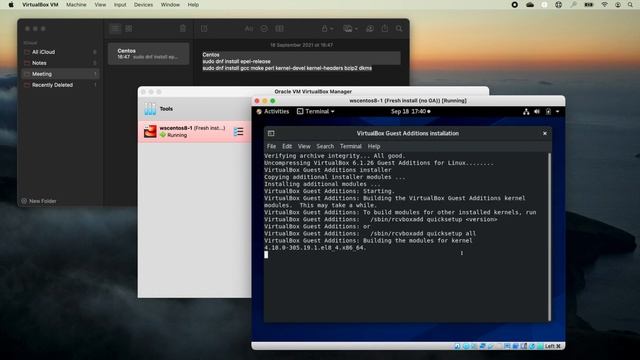
Task: Click the GNOME power status icon
Action: point(548,111)
